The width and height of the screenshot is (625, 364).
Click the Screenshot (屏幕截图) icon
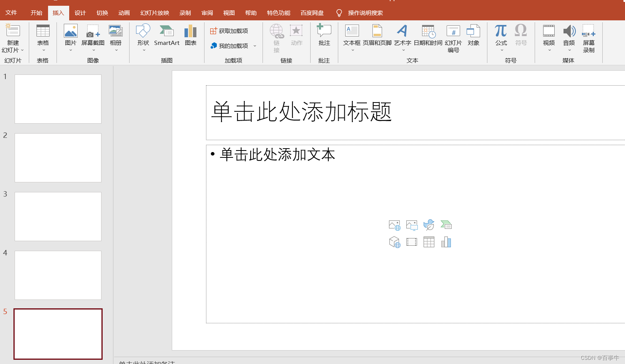(93, 31)
